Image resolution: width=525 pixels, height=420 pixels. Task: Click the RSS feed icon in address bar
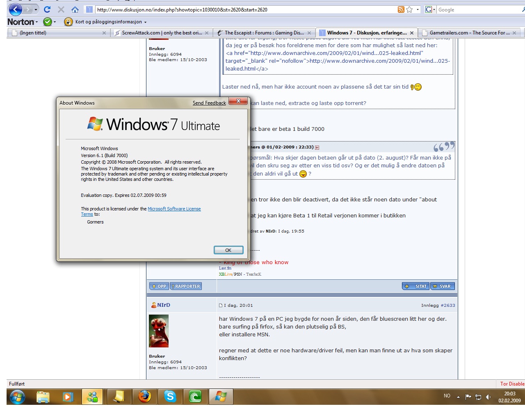(x=401, y=9)
